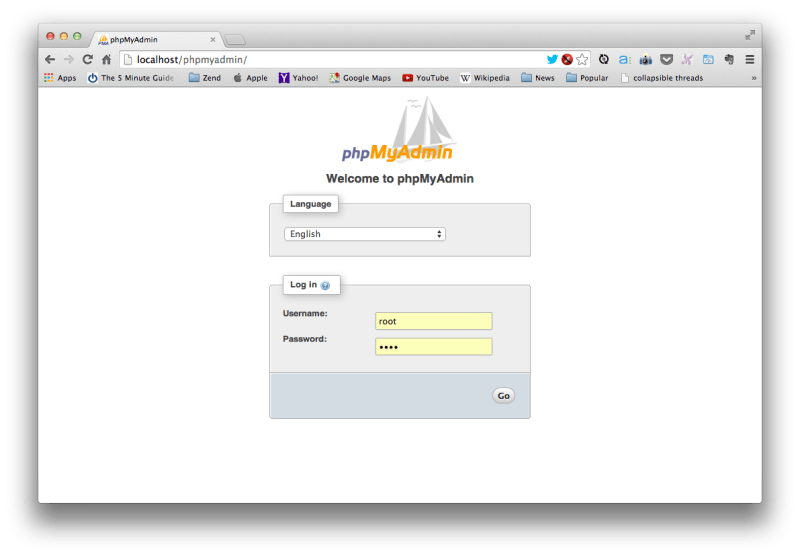800x556 pixels.
Task: Click the address bar URL localhost/phpmyadmin/
Action: click(x=192, y=60)
